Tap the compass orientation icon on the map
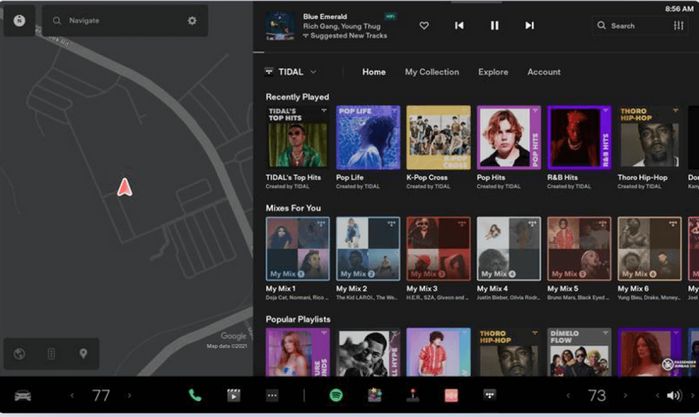 [x=19, y=21]
